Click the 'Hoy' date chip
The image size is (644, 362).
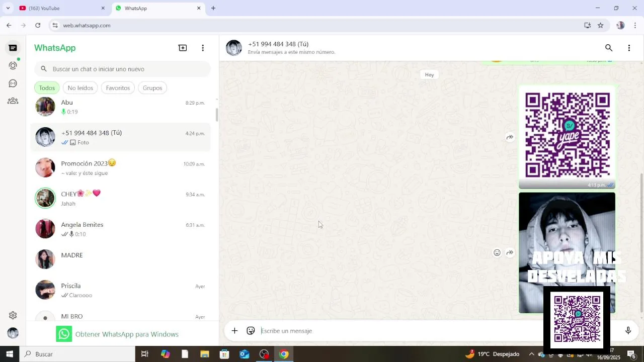[x=429, y=74]
